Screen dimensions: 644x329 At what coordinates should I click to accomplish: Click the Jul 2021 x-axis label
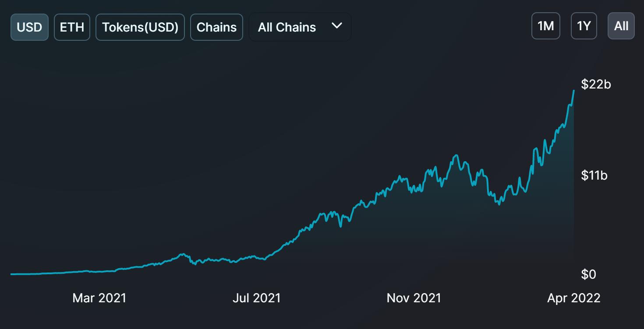(256, 298)
